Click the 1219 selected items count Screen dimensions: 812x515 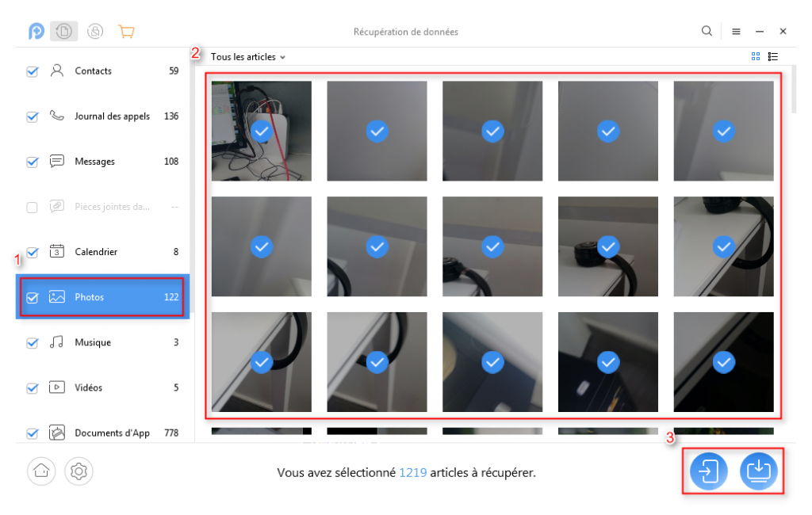tap(414, 471)
